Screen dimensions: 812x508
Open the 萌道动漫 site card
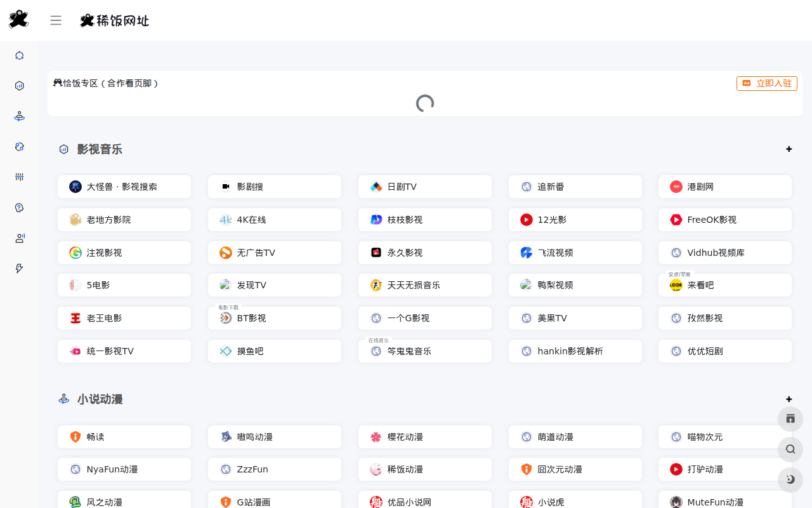pyautogui.click(x=575, y=437)
